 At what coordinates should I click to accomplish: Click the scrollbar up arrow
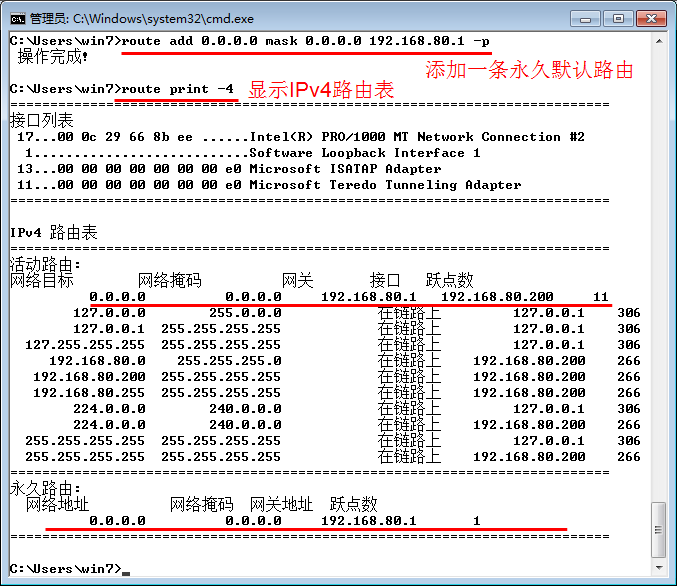[x=659, y=41]
